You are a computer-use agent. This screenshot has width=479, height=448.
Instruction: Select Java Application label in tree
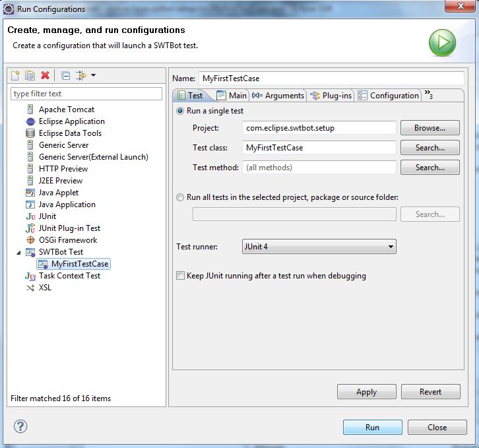(x=67, y=205)
